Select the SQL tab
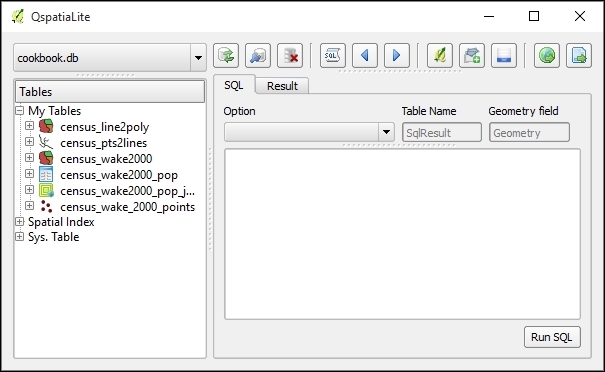The image size is (605, 372). click(x=234, y=85)
